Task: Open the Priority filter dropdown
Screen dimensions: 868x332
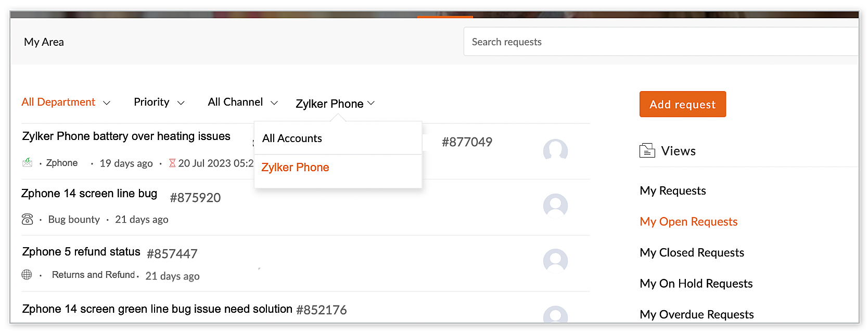Action: (x=159, y=102)
